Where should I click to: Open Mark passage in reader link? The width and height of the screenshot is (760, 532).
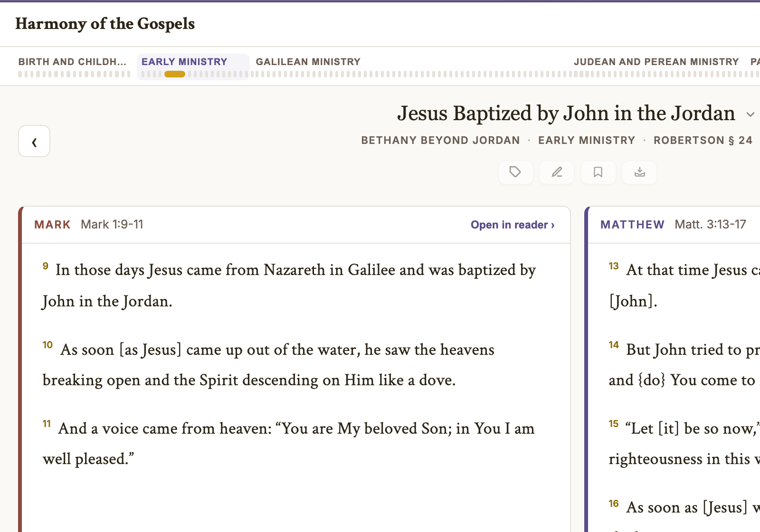coord(513,225)
